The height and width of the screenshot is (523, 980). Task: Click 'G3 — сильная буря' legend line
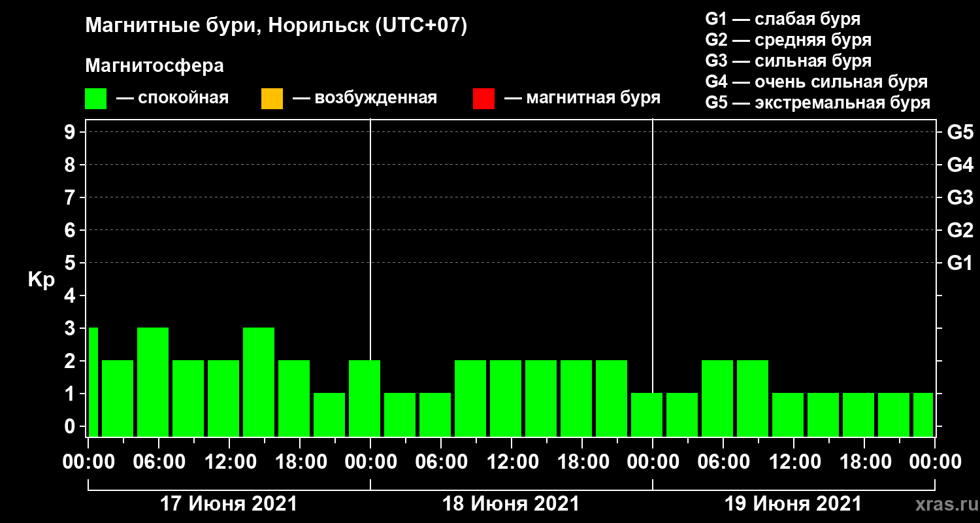pyautogui.click(x=789, y=61)
